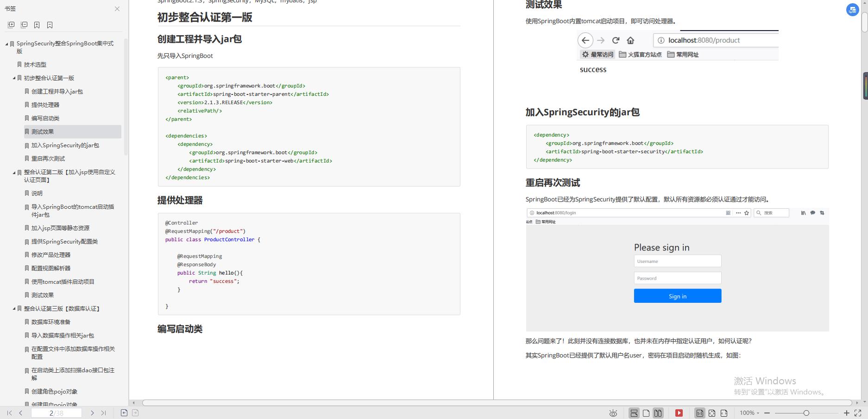Image resolution: width=868 pixels, height=419 pixels.
Task: Collapse 整合认证第二版 bookmark node
Action: point(14,173)
